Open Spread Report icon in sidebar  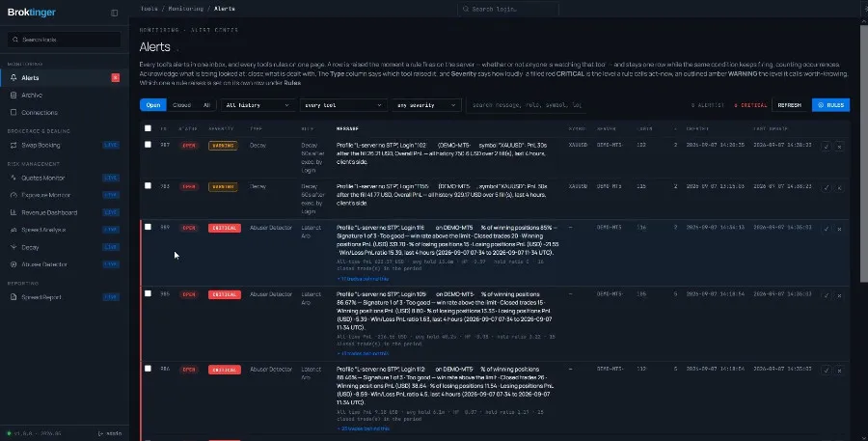[x=14, y=297]
